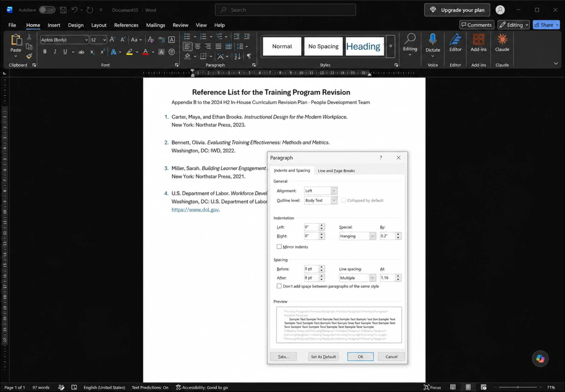565x392 pixels.
Task: Select the Heading style
Action: 365,46
